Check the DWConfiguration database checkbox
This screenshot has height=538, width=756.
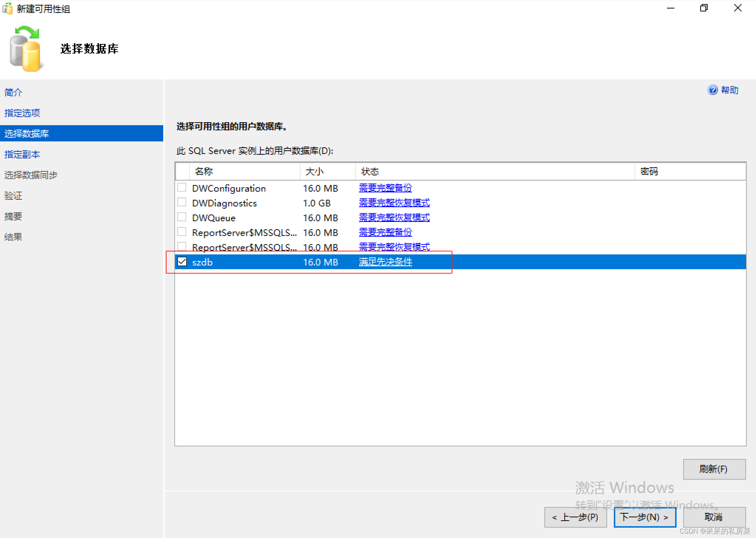pyautogui.click(x=182, y=188)
